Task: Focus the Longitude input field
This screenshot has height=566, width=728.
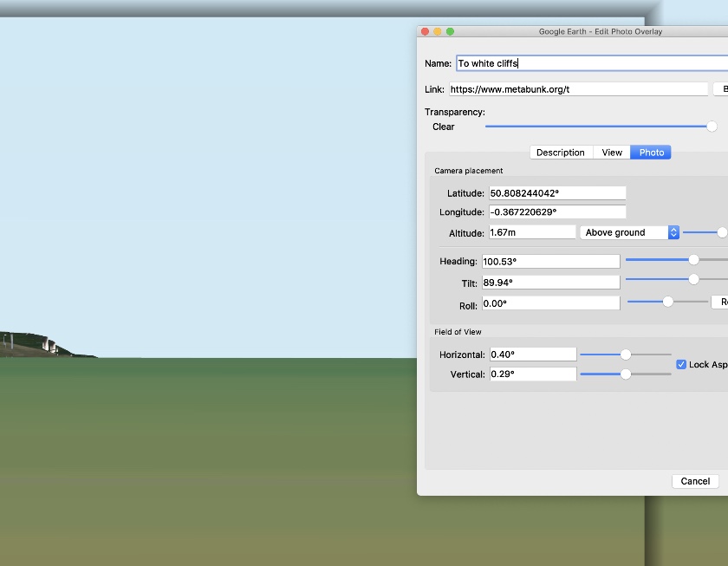Action: click(x=557, y=212)
